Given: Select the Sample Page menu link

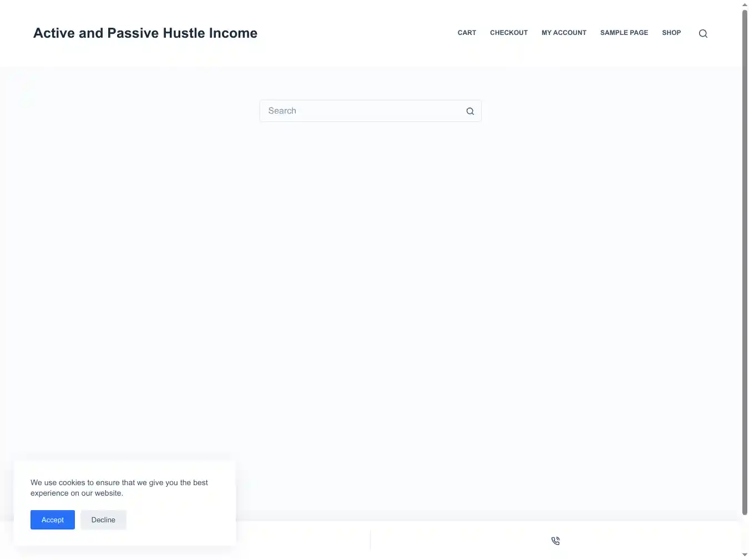Looking at the screenshot, I should pos(624,33).
